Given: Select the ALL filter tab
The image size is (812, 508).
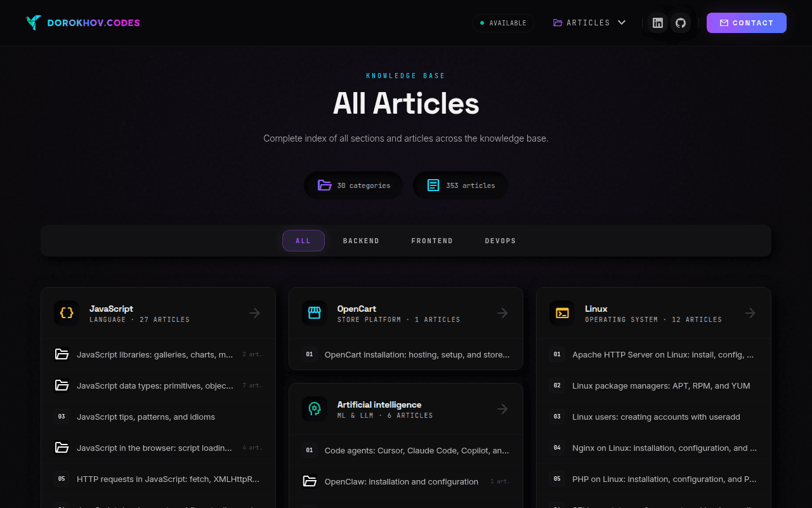Looking at the screenshot, I should [x=303, y=241].
